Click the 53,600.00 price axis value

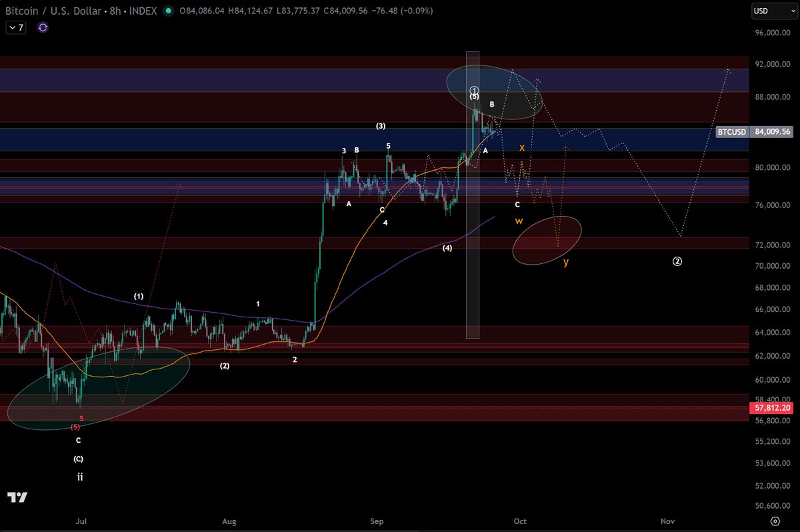pos(773,463)
